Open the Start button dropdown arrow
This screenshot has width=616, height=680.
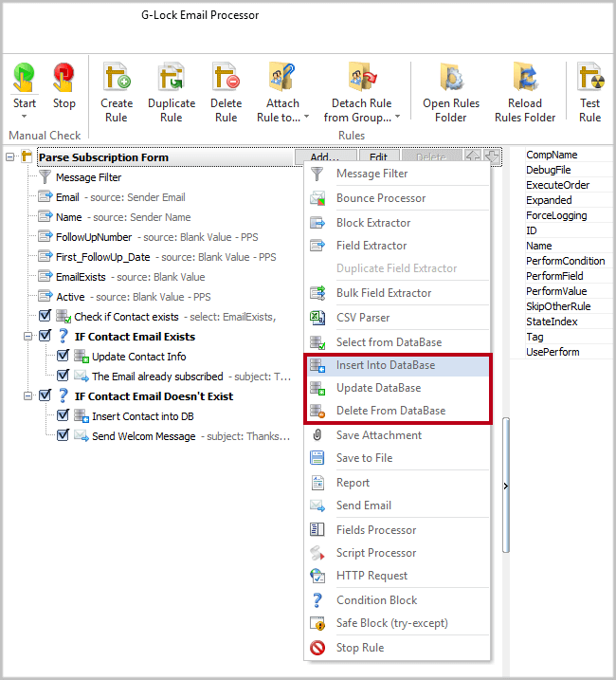click(25, 117)
